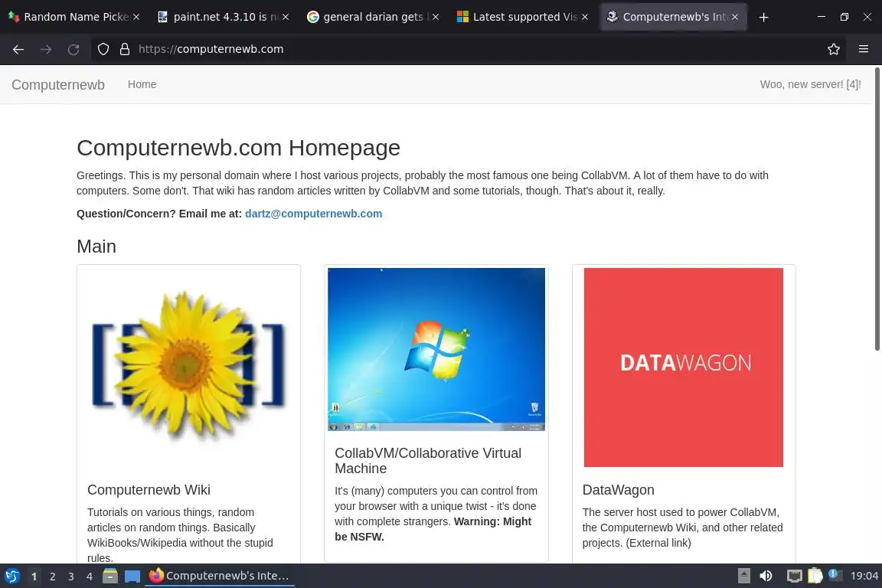
Task: Click the Computernewb brand link
Action: point(58,85)
